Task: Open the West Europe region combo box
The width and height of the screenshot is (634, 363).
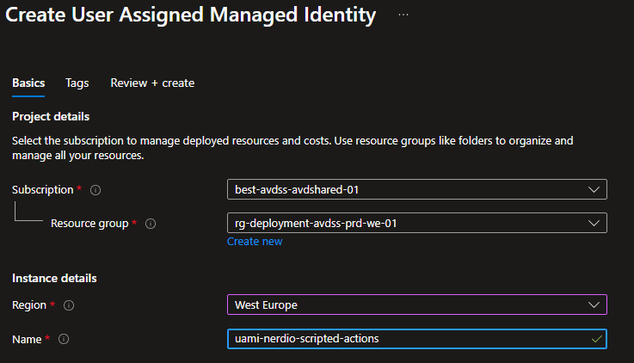Action: pyautogui.click(x=417, y=305)
